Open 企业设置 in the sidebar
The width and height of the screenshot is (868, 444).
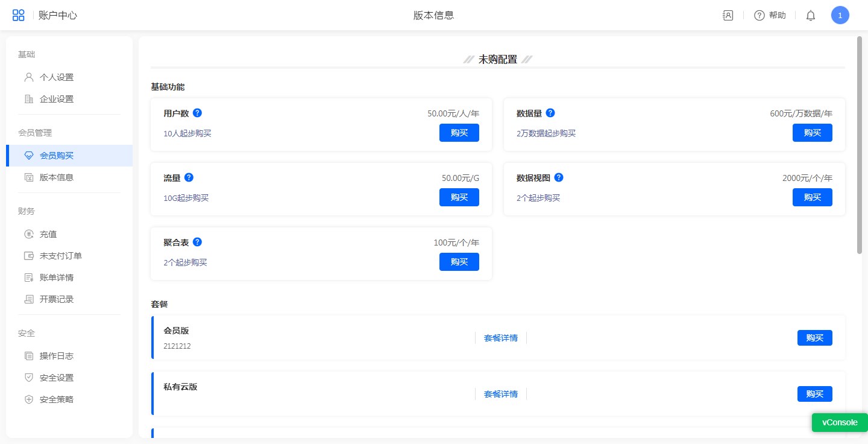[x=56, y=99]
